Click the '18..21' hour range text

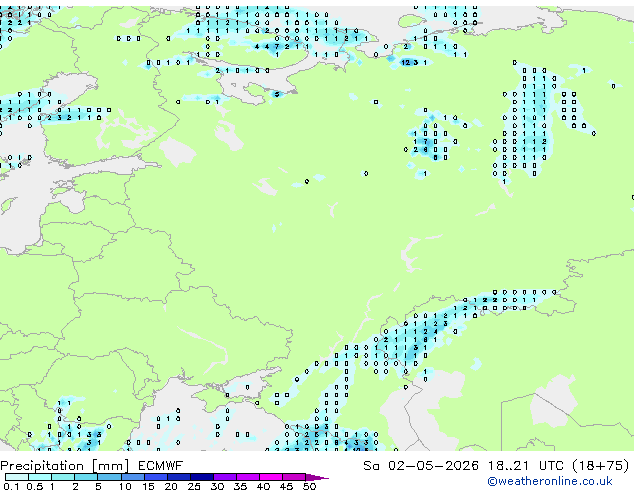click(508, 466)
